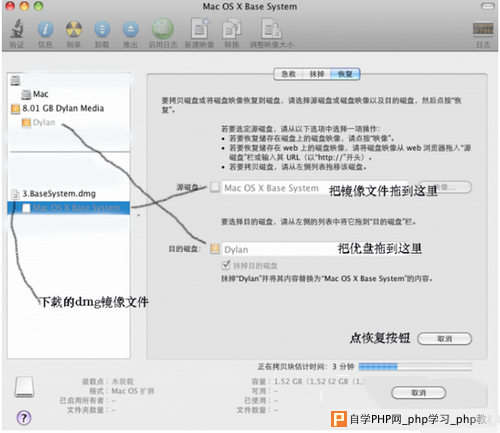Click the 格式: Mac OS 扩展 text
Screen dimensions: 500x433
121,391
